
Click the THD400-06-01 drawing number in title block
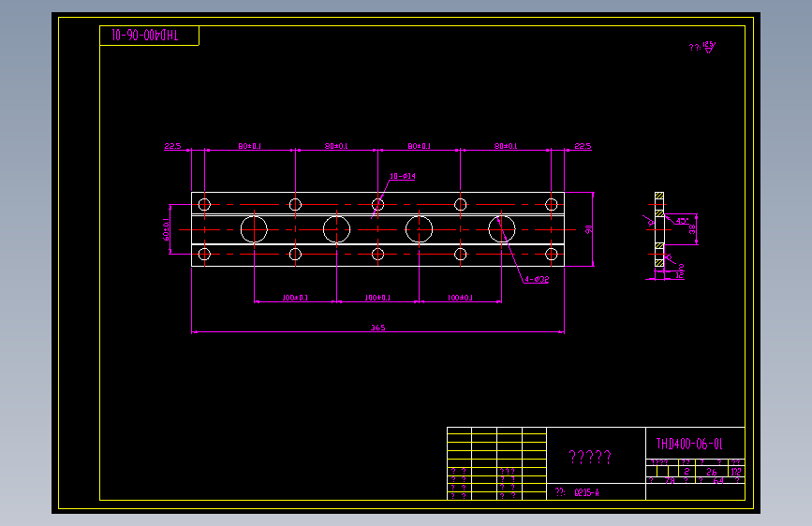pos(688,444)
